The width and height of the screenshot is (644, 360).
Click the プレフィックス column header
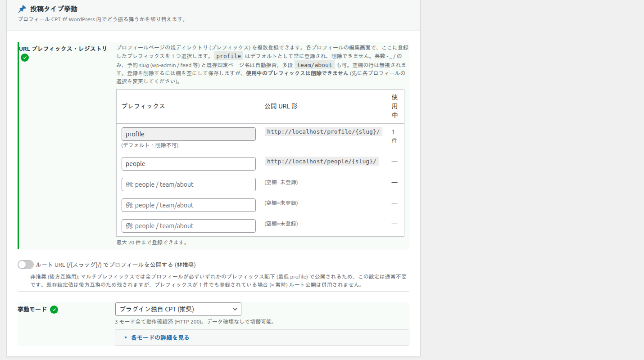click(143, 106)
